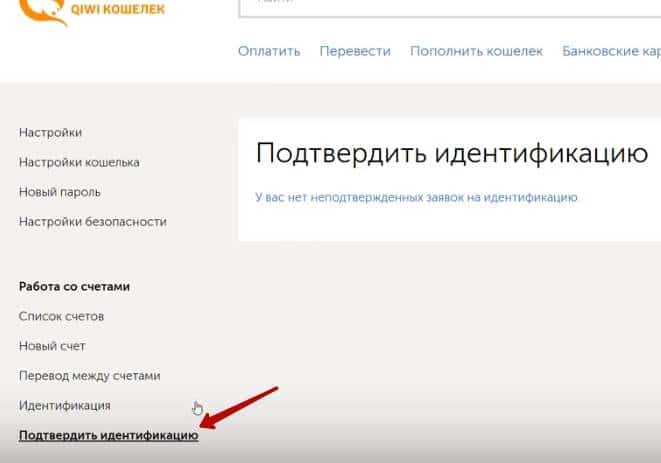This screenshot has height=463, width=661.
Task: Select Настройки кошелька in the sidebar
Action: [x=79, y=162]
